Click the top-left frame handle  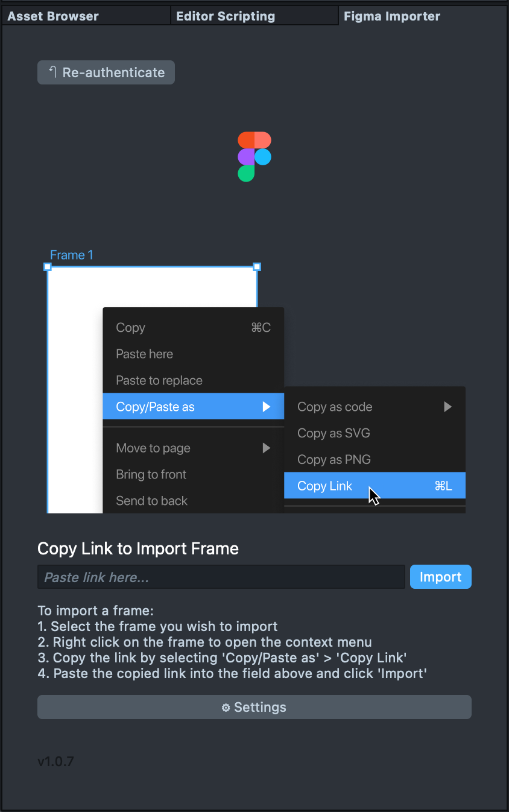pyautogui.click(x=48, y=267)
